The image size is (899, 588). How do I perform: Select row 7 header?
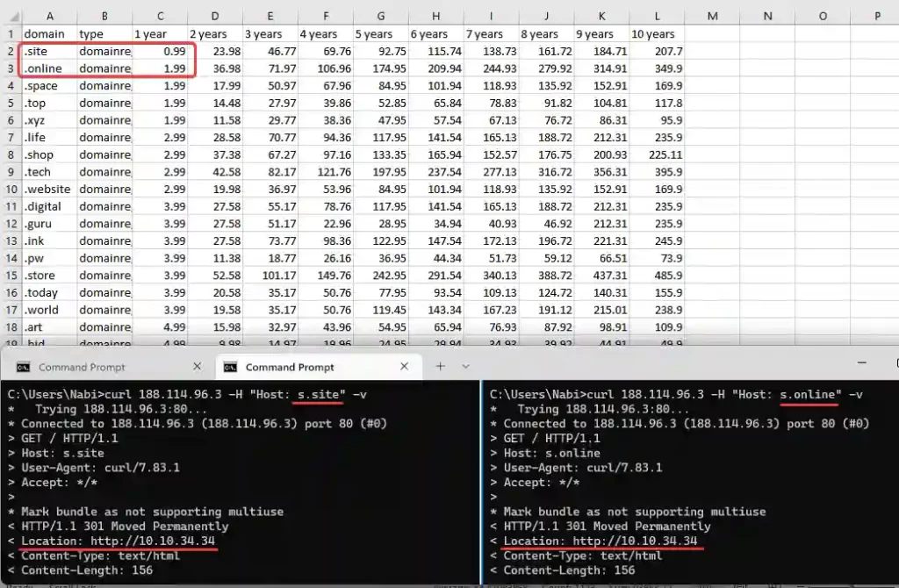11,137
